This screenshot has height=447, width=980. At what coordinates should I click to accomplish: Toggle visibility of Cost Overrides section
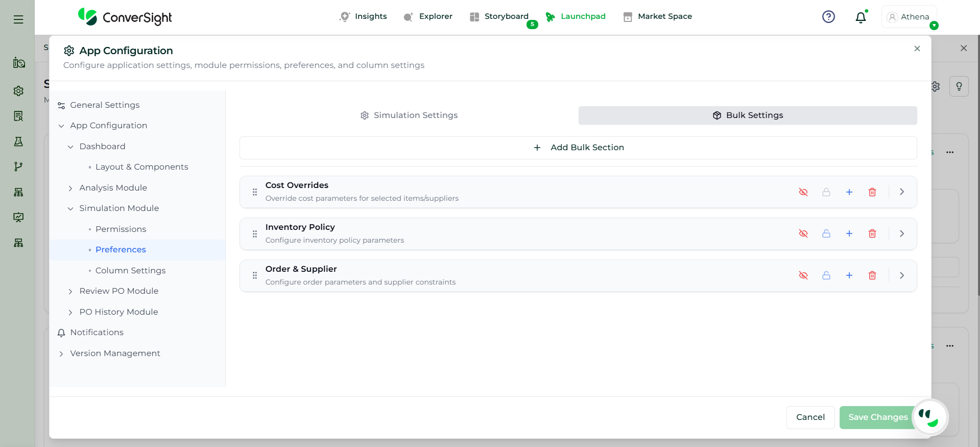tap(803, 192)
